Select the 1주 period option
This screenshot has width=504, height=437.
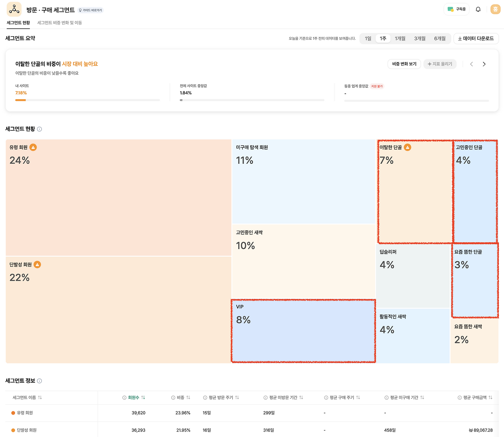[383, 39]
